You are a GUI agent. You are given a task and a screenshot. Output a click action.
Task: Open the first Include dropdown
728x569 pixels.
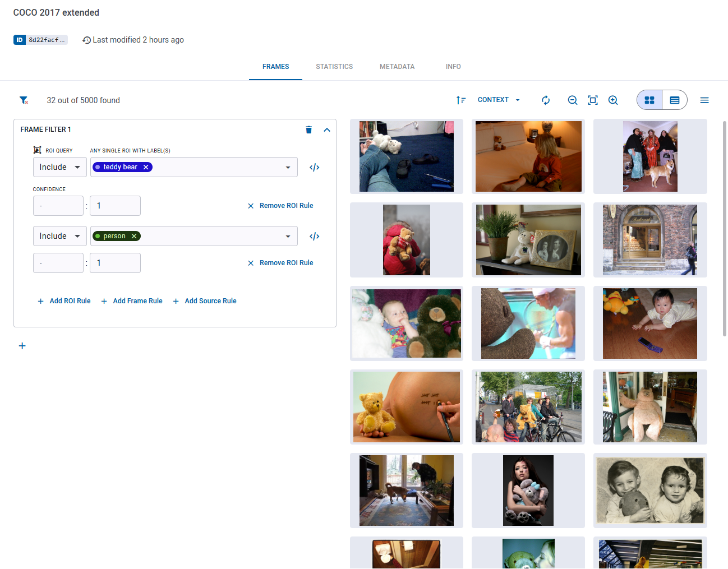pos(59,166)
